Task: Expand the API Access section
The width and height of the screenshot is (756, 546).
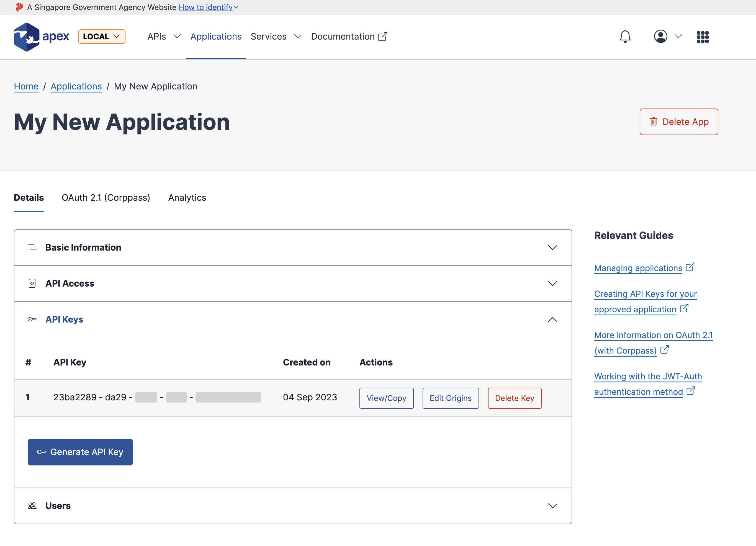Action: 552,284
